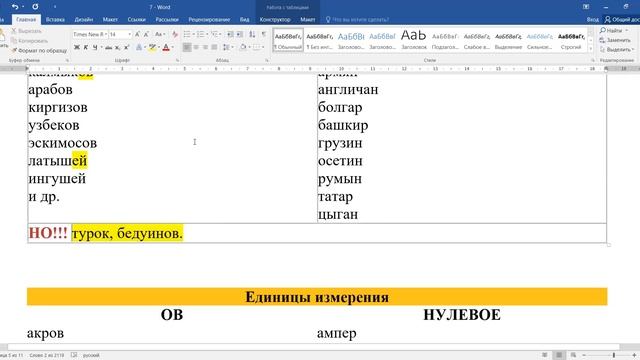The image size is (640, 360).
Task: Open the Рецензирование tab
Action: coord(209,19)
